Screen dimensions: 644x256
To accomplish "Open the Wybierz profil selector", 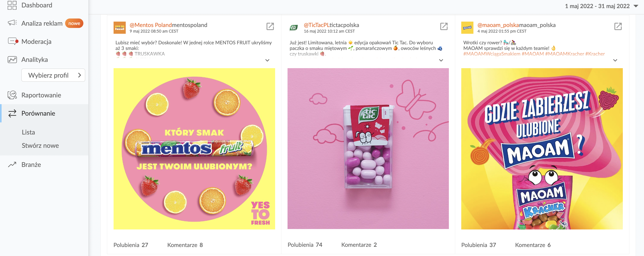I will (x=53, y=75).
